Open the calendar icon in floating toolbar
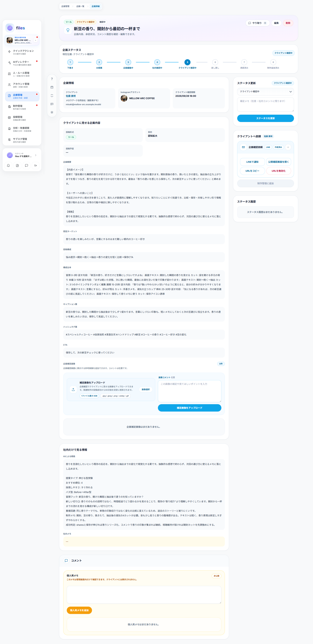The width and height of the screenshot is (313, 644). [52, 87]
